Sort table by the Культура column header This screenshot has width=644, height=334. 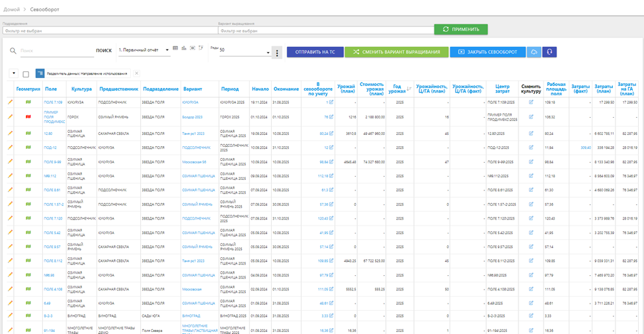click(x=81, y=89)
